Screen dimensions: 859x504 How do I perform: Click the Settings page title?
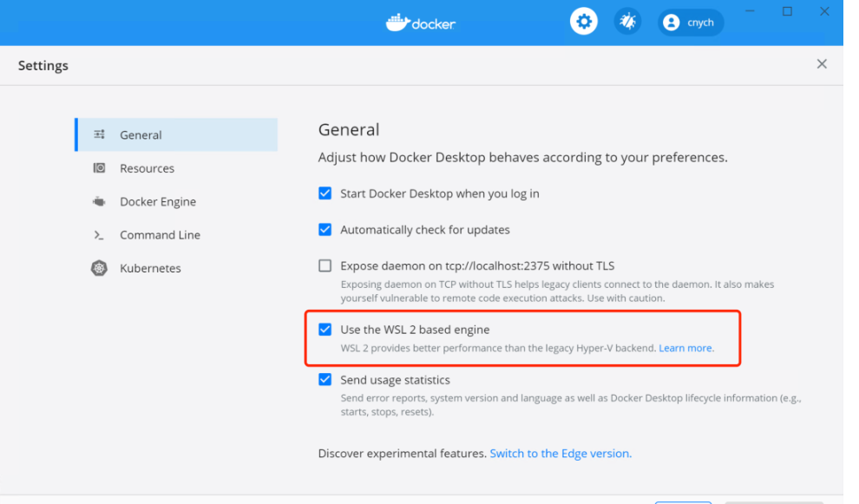coord(43,66)
